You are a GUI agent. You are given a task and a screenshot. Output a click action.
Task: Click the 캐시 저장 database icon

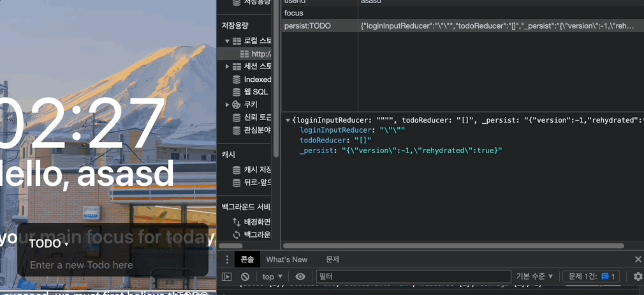(x=237, y=170)
